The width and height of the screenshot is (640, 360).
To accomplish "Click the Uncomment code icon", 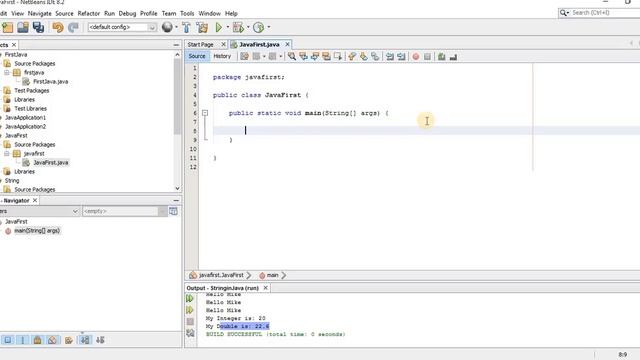I will pyautogui.click(x=453, y=57).
